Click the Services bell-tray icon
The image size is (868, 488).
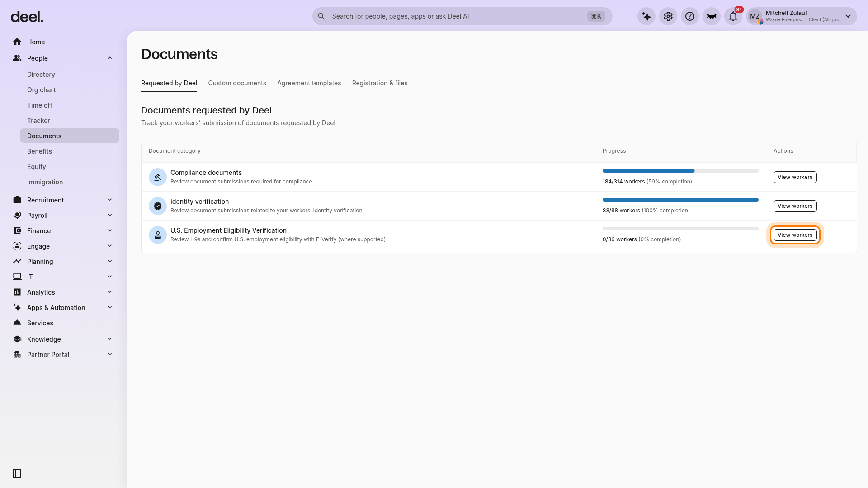(x=17, y=323)
